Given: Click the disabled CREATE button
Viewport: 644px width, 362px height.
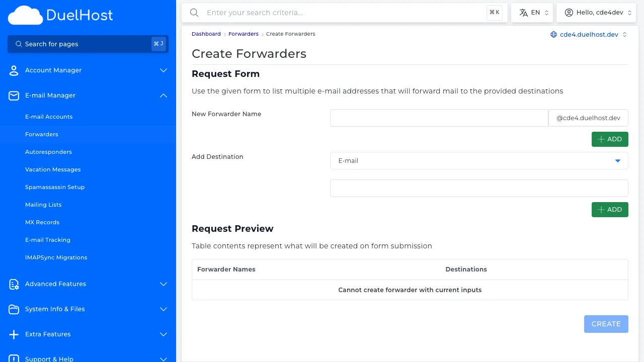Looking at the screenshot, I should tap(606, 324).
